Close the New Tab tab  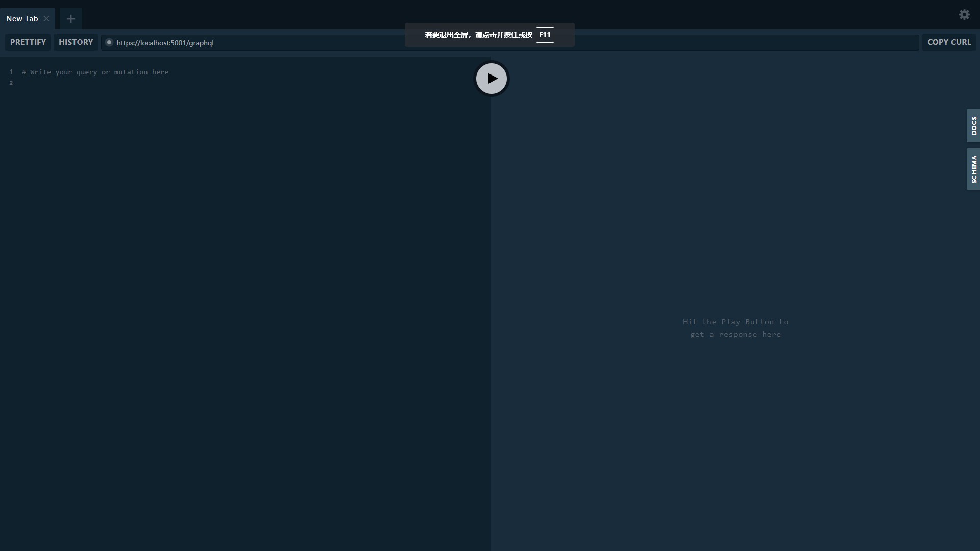46,19
